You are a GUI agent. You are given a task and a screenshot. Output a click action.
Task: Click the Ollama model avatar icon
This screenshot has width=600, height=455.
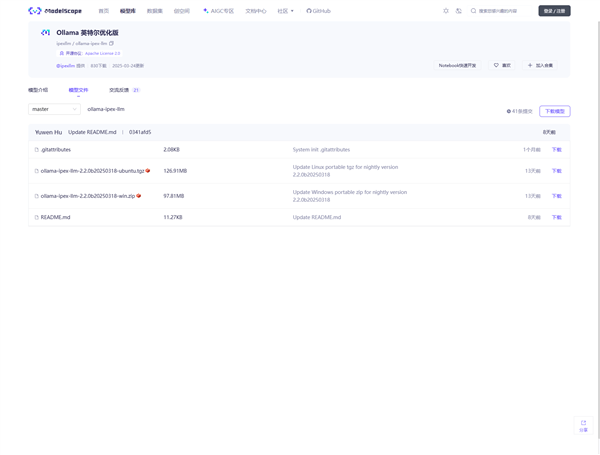click(45, 33)
